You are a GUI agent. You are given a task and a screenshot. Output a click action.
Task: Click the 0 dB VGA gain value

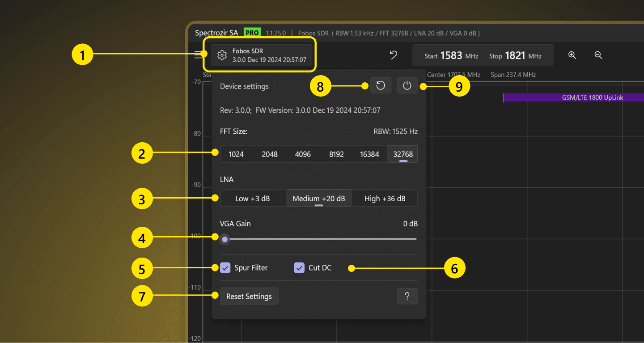(x=411, y=224)
